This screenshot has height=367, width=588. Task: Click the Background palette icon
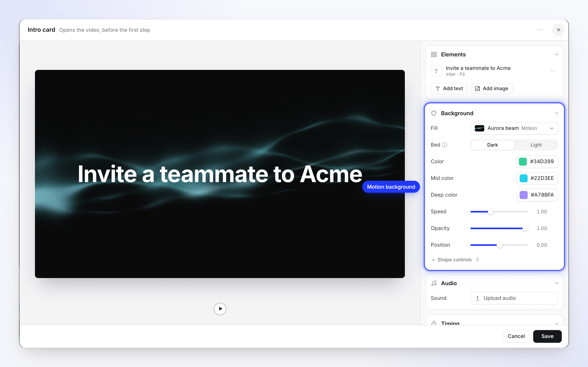coord(434,113)
